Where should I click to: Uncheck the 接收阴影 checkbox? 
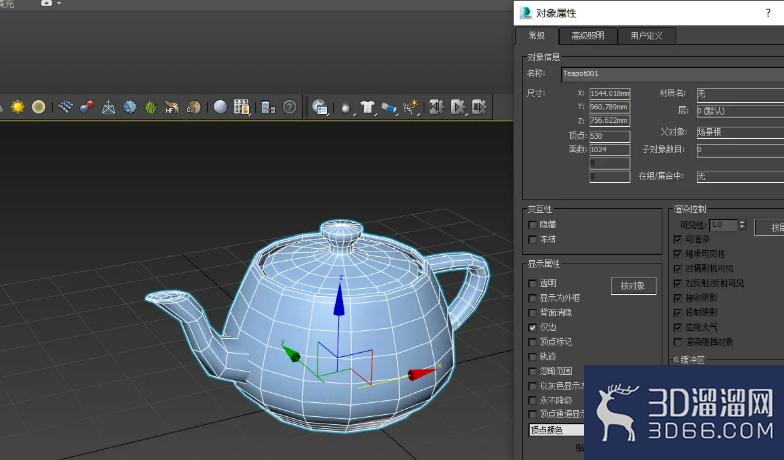pyautogui.click(x=678, y=298)
